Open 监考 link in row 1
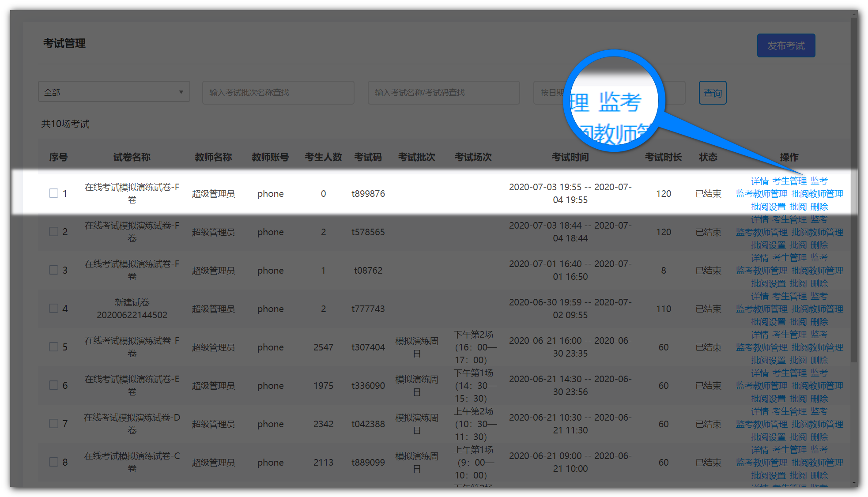Screen dimensions: 868x497 pyautogui.click(x=819, y=181)
